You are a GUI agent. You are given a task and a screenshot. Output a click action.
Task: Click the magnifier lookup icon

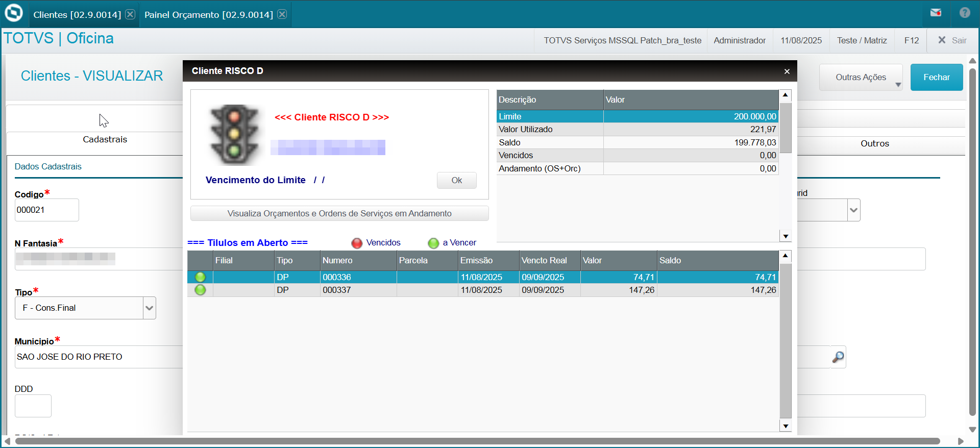point(838,357)
